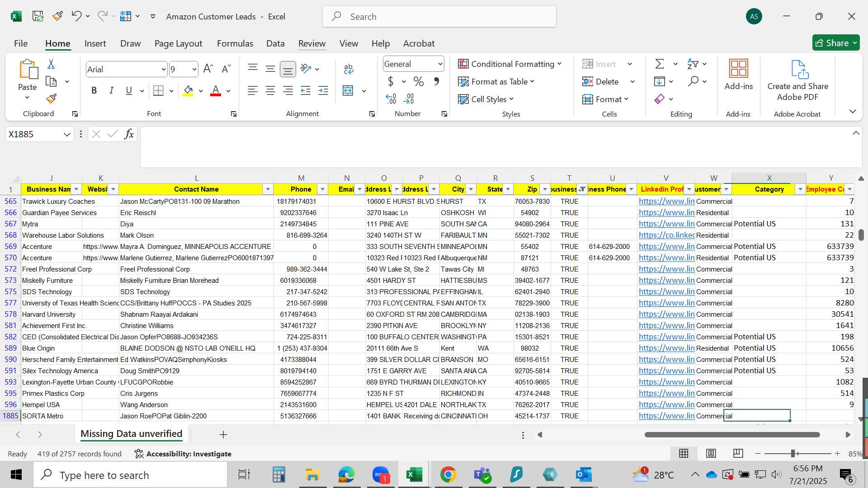Click Decrease Font Size icon
This screenshot has width=868, height=488.
click(226, 69)
